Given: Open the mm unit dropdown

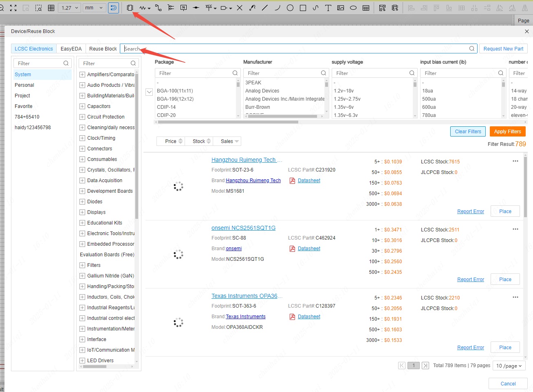Looking at the screenshot, I should (95, 8).
